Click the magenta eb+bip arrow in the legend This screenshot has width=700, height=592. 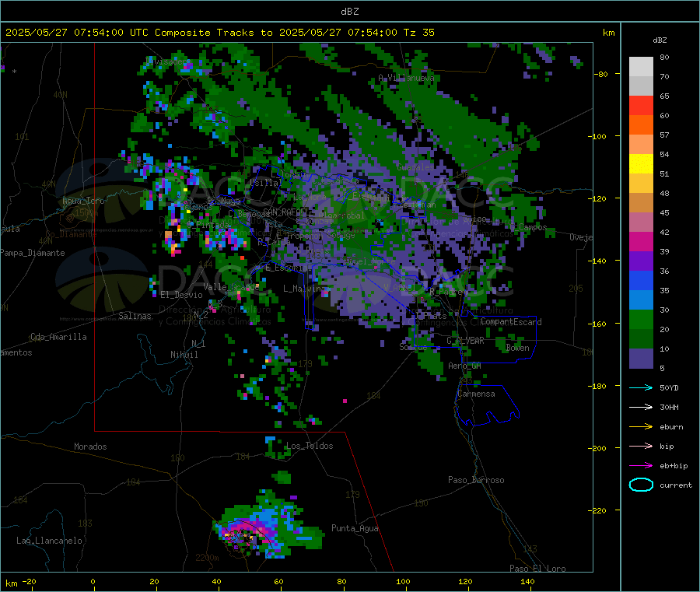click(x=641, y=466)
